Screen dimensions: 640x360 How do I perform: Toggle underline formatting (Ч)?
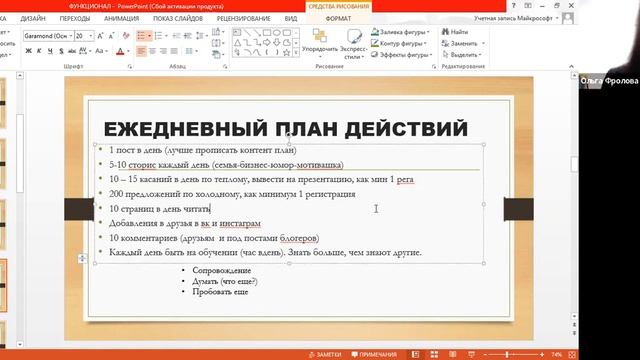[x=50, y=51]
